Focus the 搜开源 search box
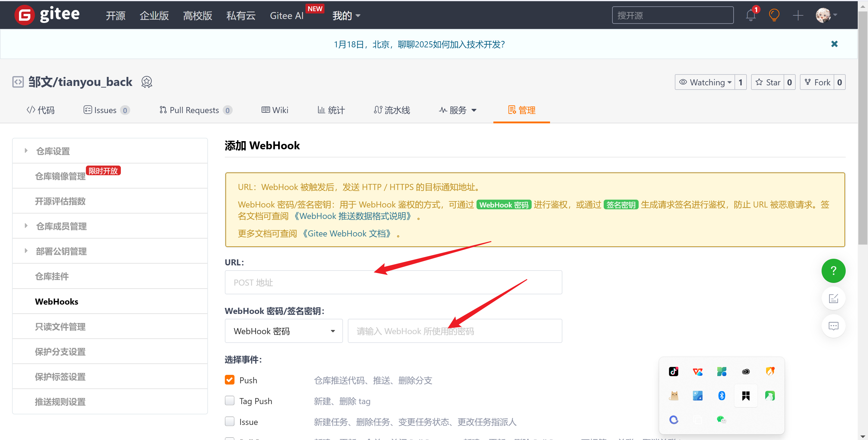This screenshot has height=440, width=868. [673, 15]
